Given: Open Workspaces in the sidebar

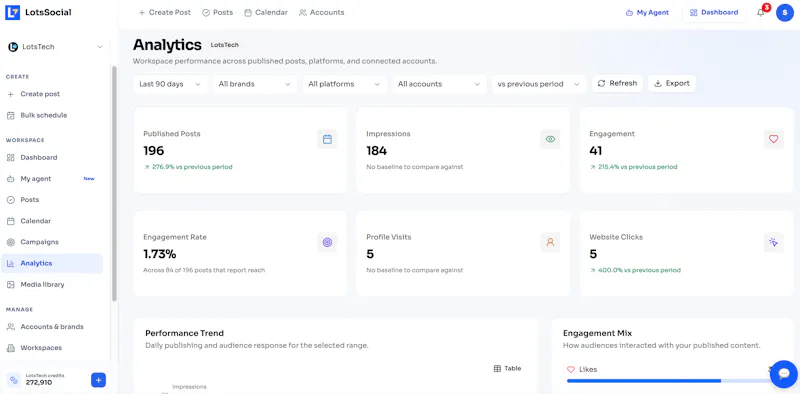Looking at the screenshot, I should pos(52,348).
